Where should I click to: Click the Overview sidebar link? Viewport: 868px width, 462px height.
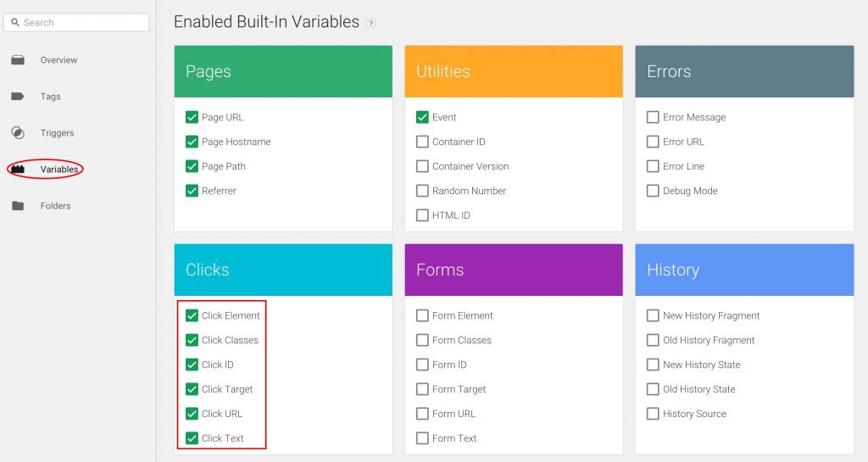click(58, 59)
